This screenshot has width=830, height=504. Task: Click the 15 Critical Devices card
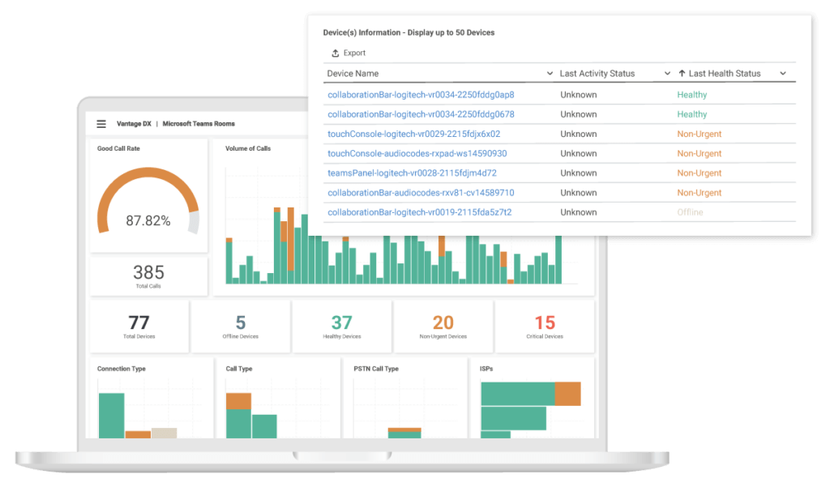click(544, 326)
